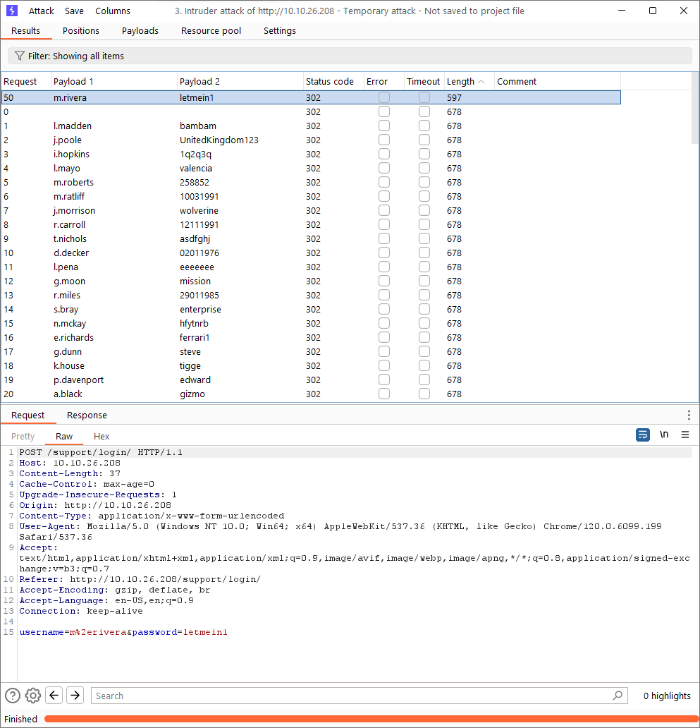Click the POST /support/login/ request line
This screenshot has width=700, height=728.
point(101,451)
